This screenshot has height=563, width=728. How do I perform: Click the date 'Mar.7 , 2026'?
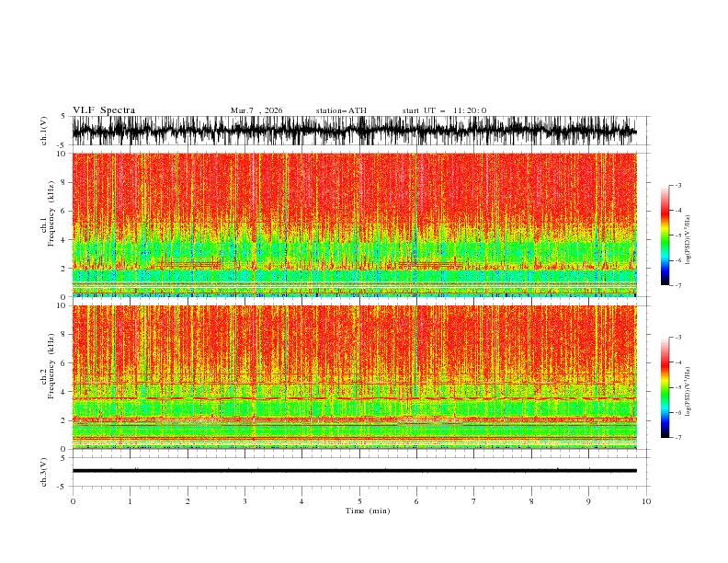(256, 110)
